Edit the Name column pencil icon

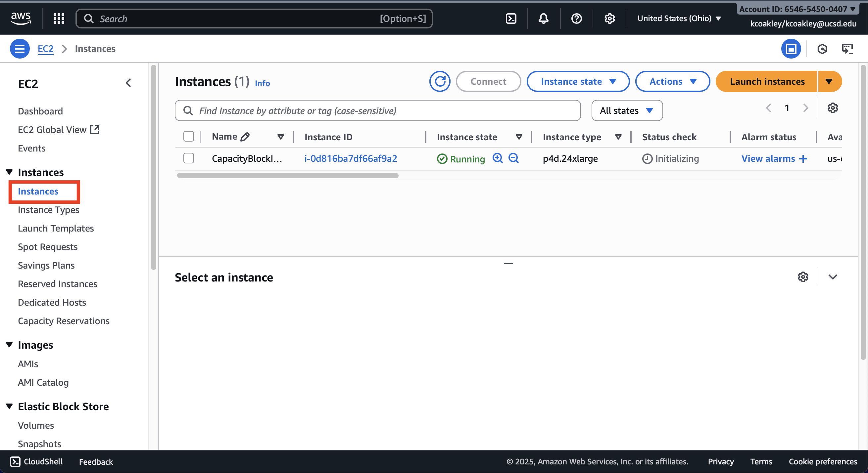coord(245,137)
